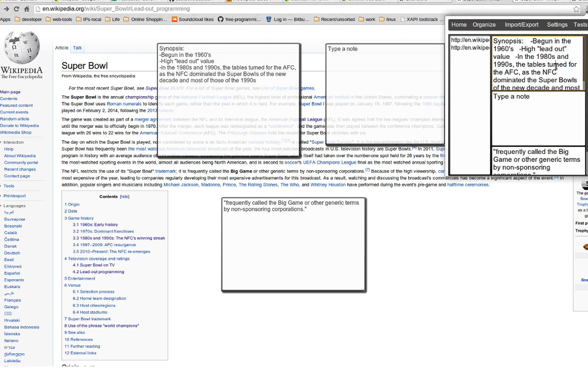Image resolution: width=588 pixels, height=368 pixels.
Task: Open the Random article link
Action: click(15, 119)
